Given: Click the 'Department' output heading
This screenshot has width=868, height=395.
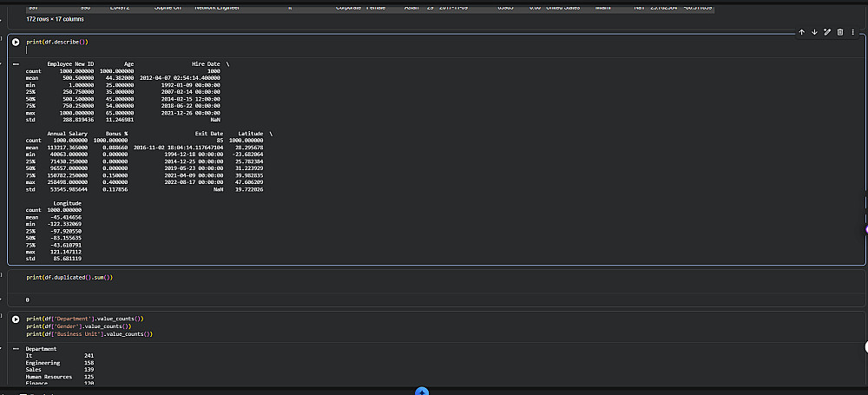Looking at the screenshot, I should tap(41, 348).
